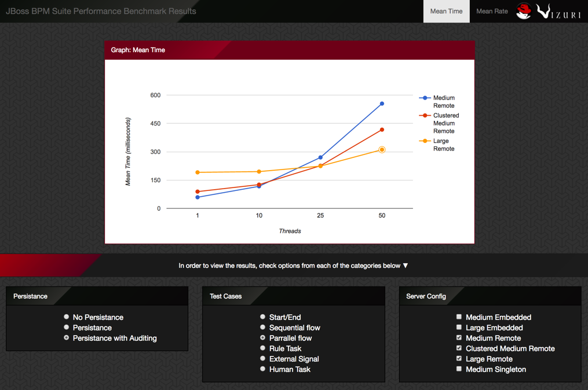Enable the Medium Embedded checkbox
Viewport: 588px width, 390px height.
click(459, 317)
